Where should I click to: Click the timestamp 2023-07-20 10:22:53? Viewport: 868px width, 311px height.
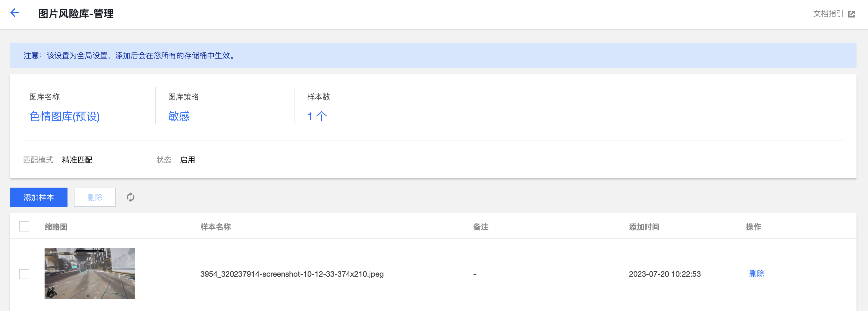pyautogui.click(x=665, y=274)
